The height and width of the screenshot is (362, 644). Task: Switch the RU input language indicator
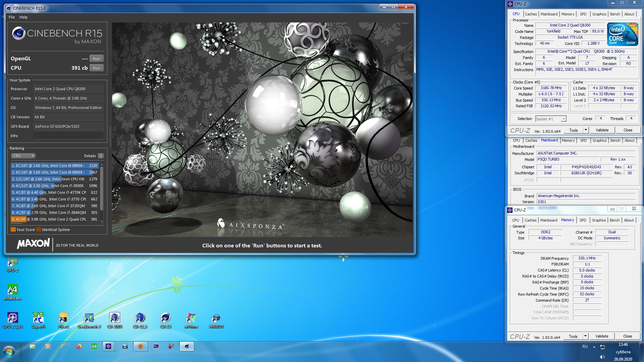tap(585, 347)
